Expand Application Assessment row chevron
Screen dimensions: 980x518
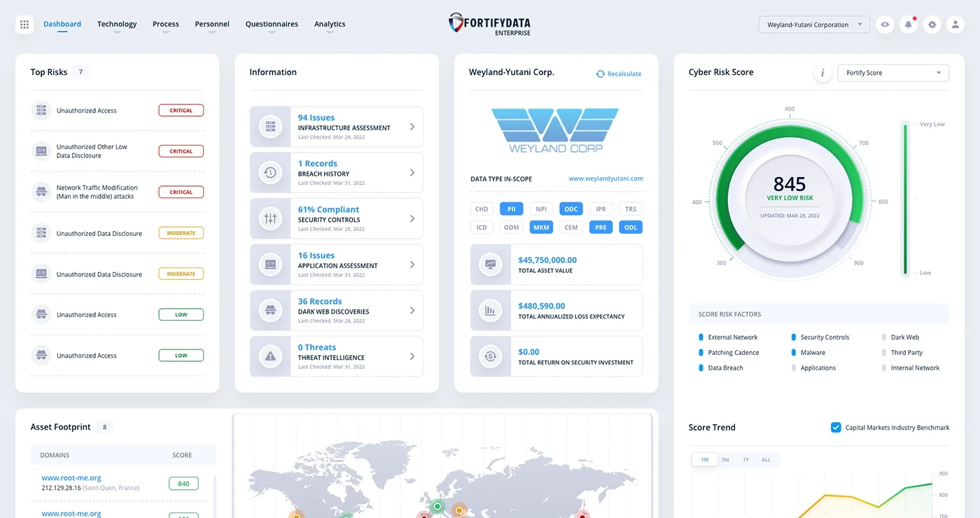(412, 265)
